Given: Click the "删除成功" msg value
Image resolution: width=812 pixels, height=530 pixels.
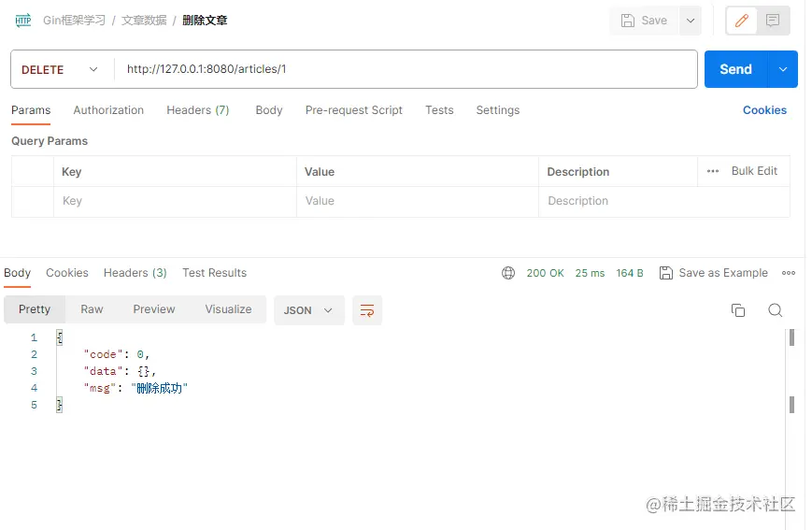Looking at the screenshot, I should coord(159,388).
